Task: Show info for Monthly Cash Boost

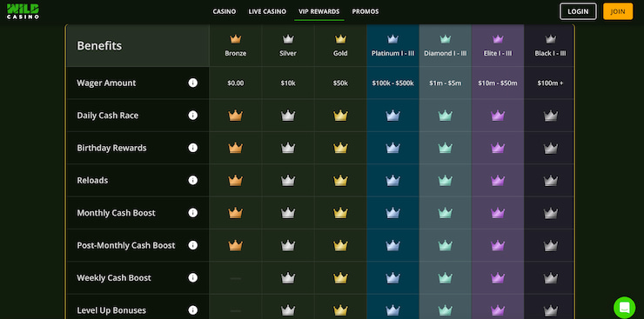Action: tap(192, 213)
